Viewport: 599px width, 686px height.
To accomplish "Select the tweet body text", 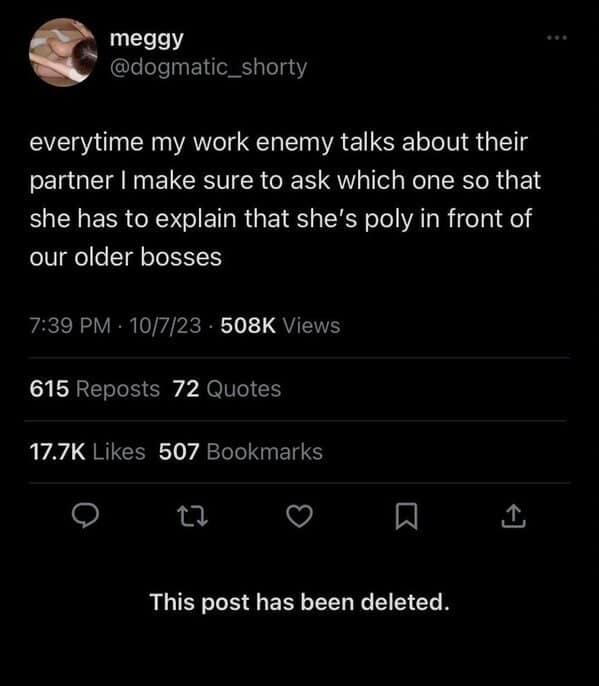I will pyautogui.click(x=285, y=200).
